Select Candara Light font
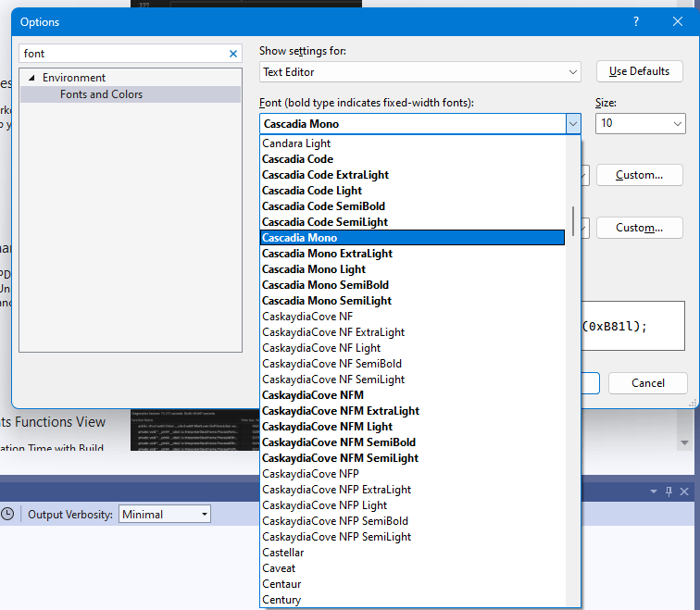Viewport: 700px width, 610px height. click(412, 143)
